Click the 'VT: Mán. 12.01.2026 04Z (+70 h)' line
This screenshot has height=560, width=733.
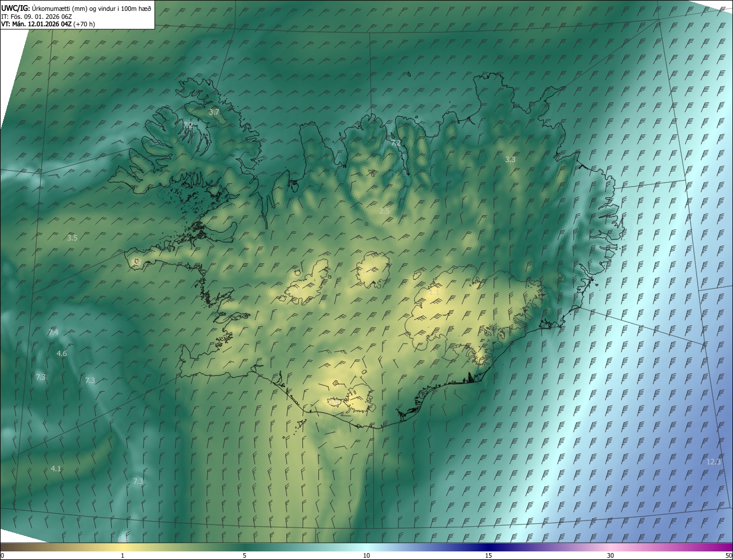coord(48,24)
